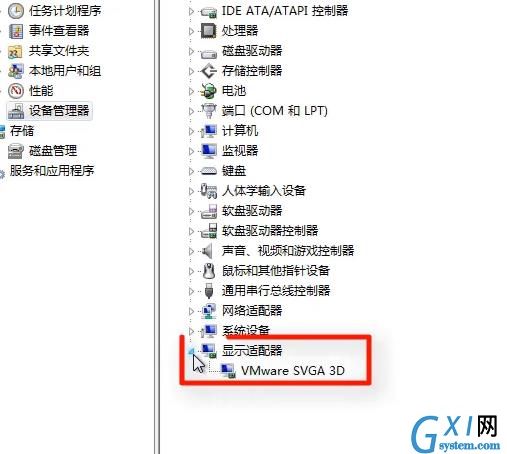This screenshot has height=454, width=507.
Task: Expand the IDE ATA/ATAPI controllers node
Action: click(191, 11)
